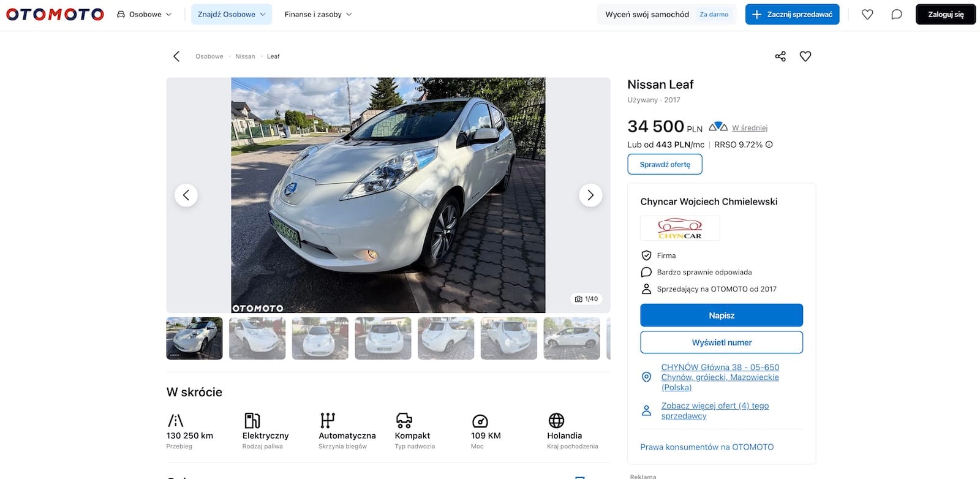Click the 130 250 km mileage value
Image resolution: width=980 pixels, height=479 pixels.
(x=190, y=436)
